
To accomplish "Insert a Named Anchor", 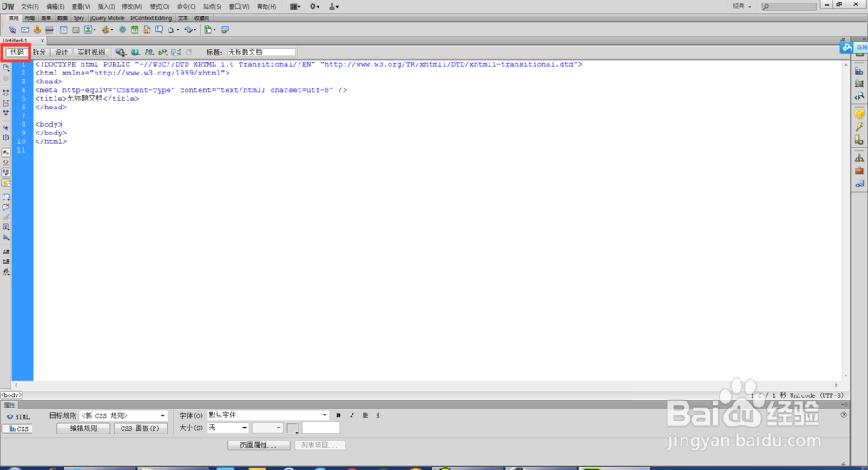I will (x=37, y=29).
